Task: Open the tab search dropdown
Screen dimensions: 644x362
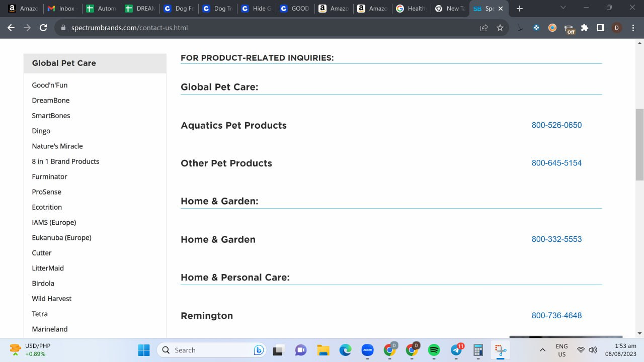Action: coord(563,8)
